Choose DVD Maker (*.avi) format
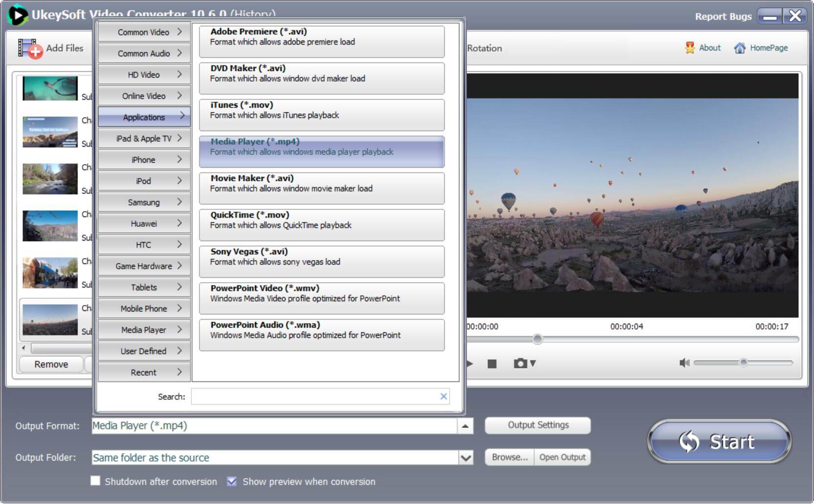 322,78
